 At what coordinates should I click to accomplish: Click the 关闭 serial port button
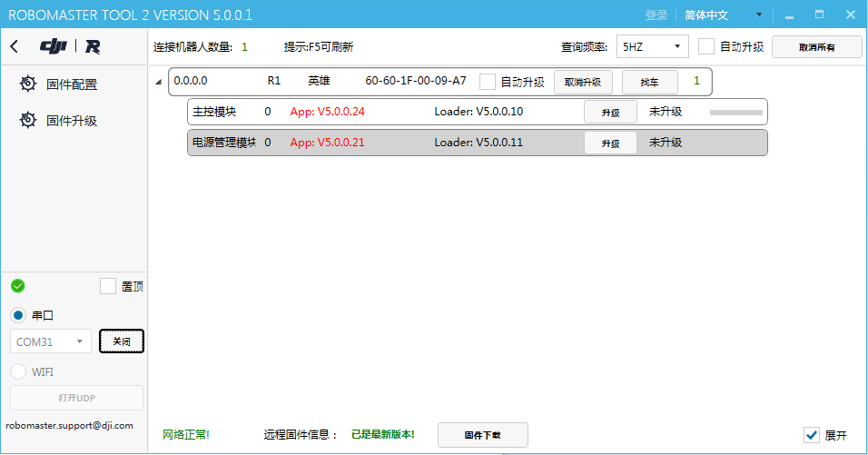tap(122, 341)
